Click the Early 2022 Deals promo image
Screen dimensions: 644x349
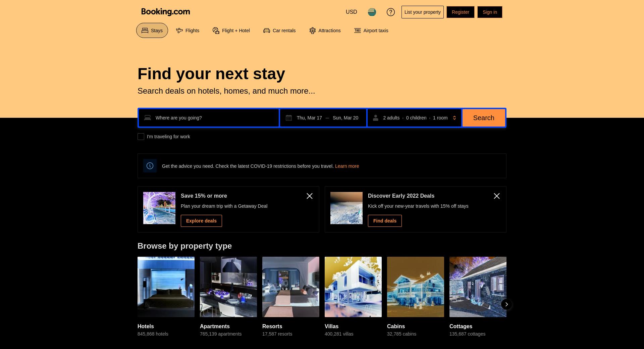[346, 208]
